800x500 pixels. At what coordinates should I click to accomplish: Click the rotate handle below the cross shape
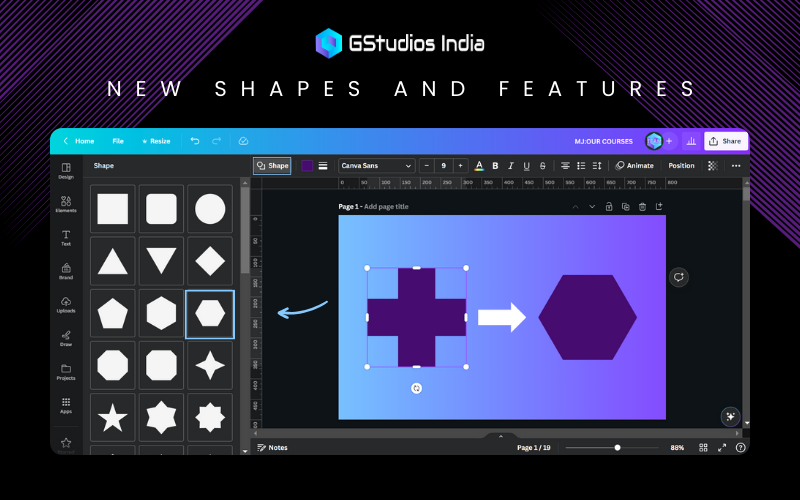pos(416,388)
